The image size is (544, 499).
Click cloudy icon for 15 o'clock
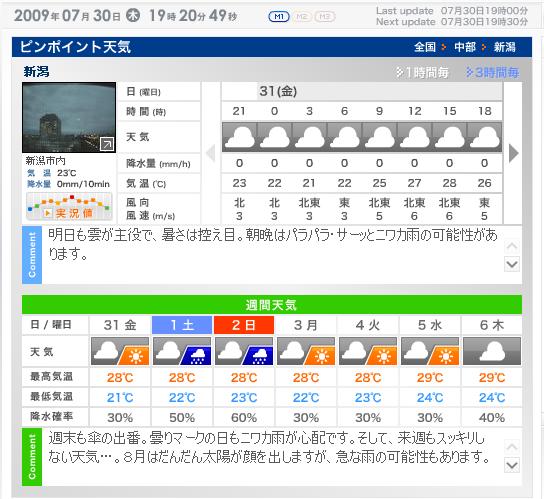pyautogui.click(x=450, y=137)
